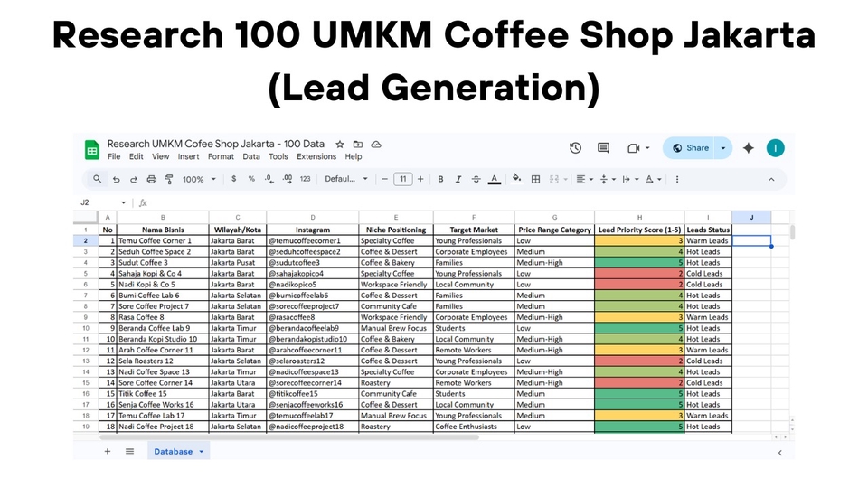Select the cell "@sudutcoffee3"

pos(312,263)
